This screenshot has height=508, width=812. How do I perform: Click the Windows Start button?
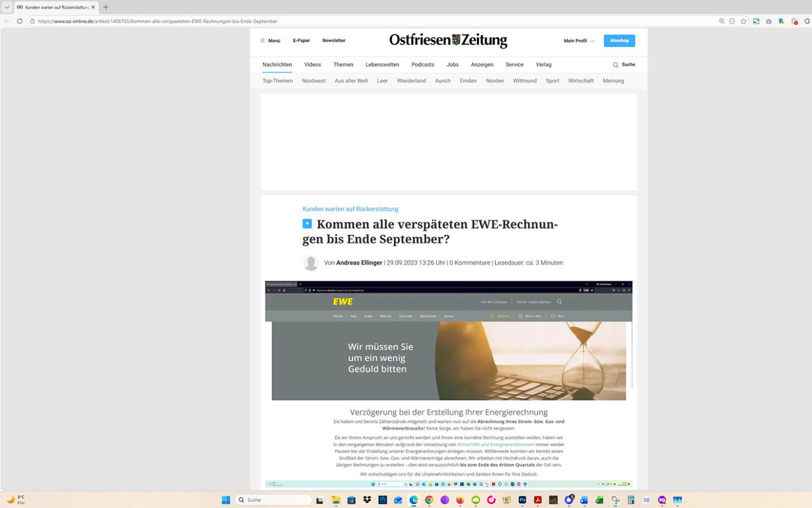tap(225, 500)
